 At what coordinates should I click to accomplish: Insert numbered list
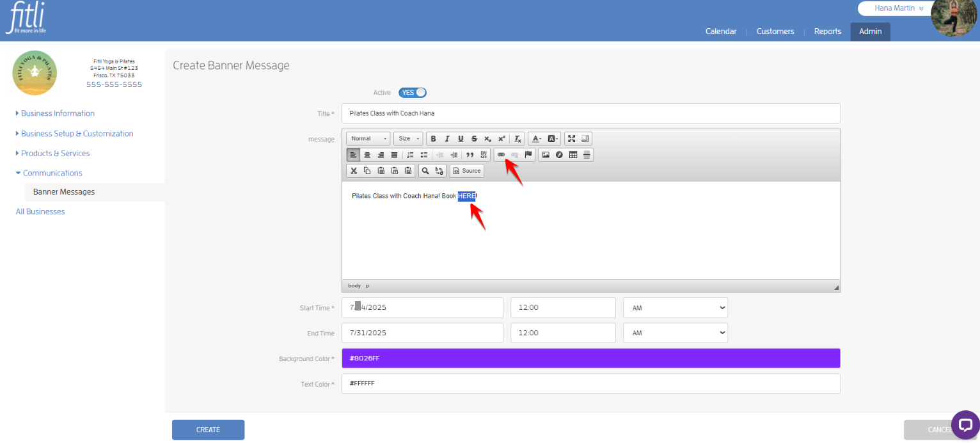pos(410,155)
